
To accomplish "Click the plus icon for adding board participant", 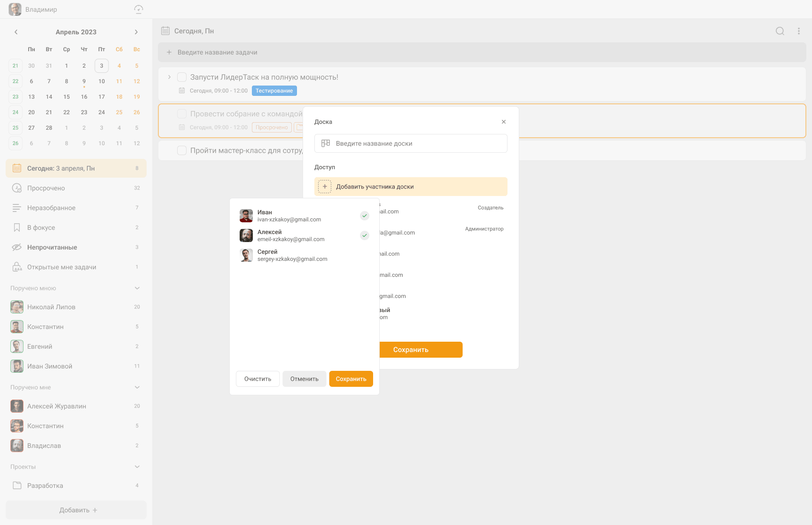I will [x=325, y=187].
